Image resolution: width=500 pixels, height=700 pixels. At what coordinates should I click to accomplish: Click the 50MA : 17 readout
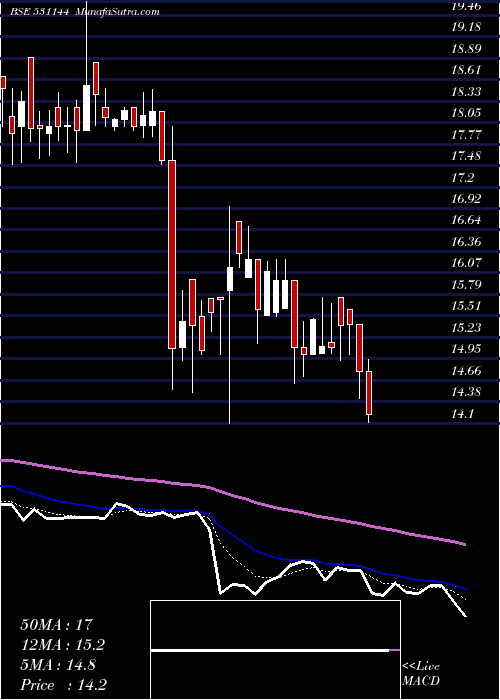tap(56, 625)
